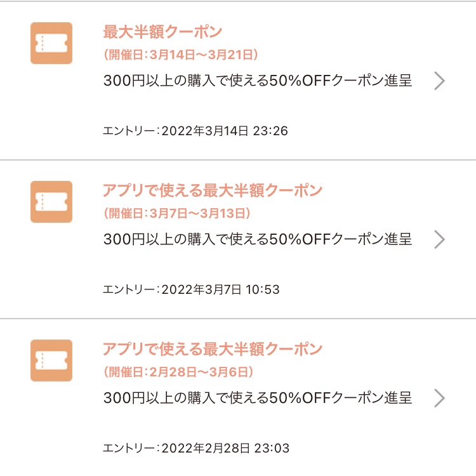The width and height of the screenshot is (476, 476).
Task: Open the 最大半額クーポン title link
Action: tap(162, 32)
